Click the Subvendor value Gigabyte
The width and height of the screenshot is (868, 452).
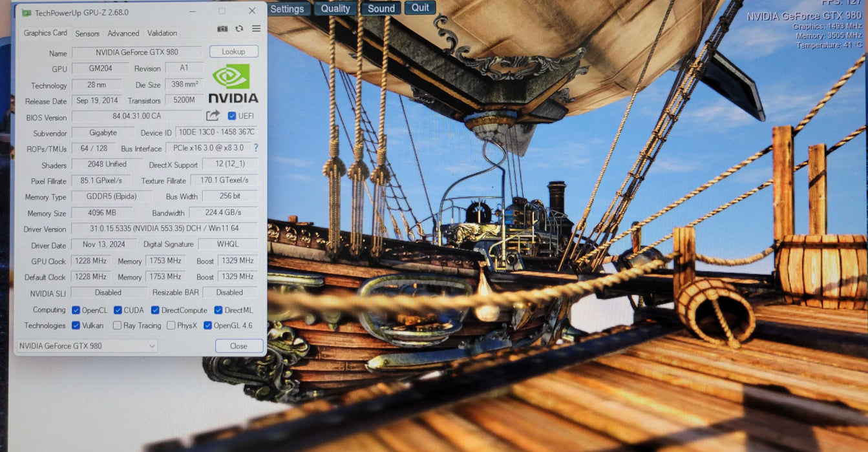[x=103, y=132]
